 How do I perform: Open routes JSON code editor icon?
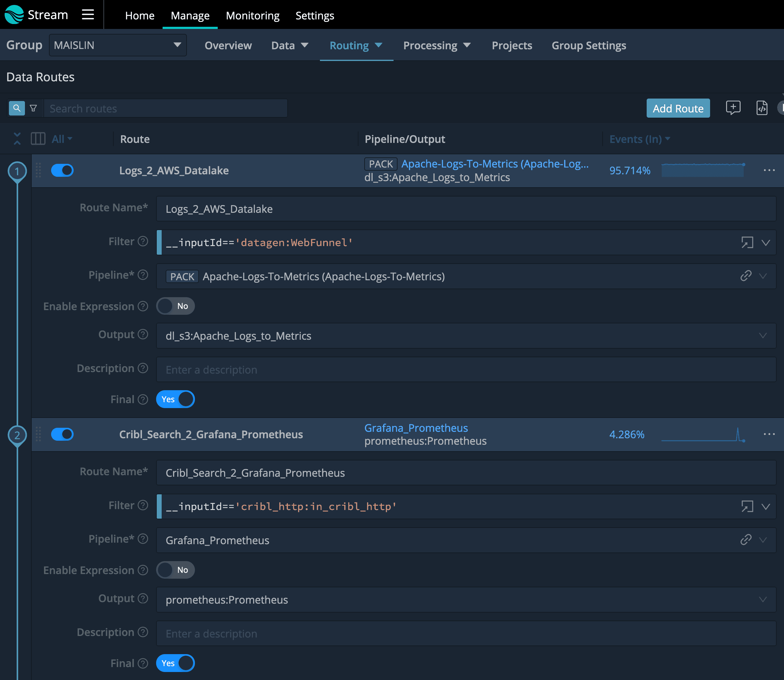762,108
